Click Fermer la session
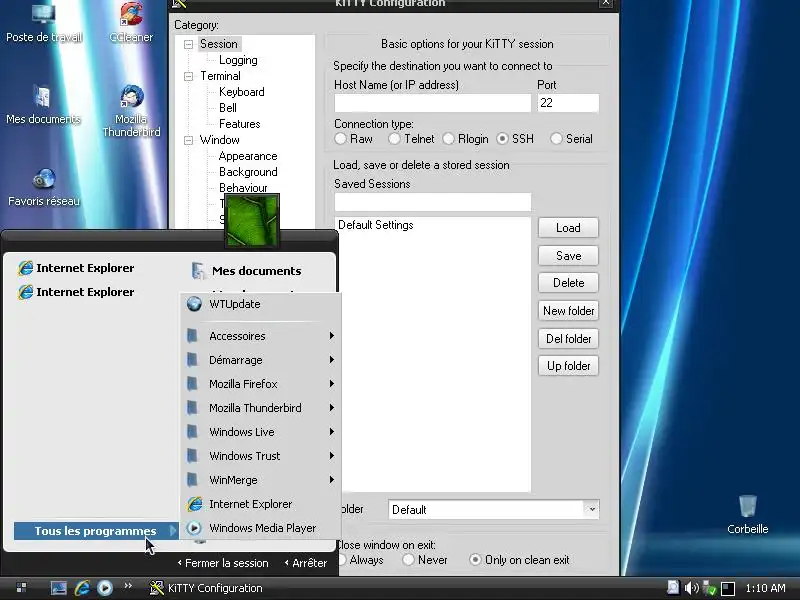Image resolution: width=800 pixels, height=600 pixels. click(223, 563)
